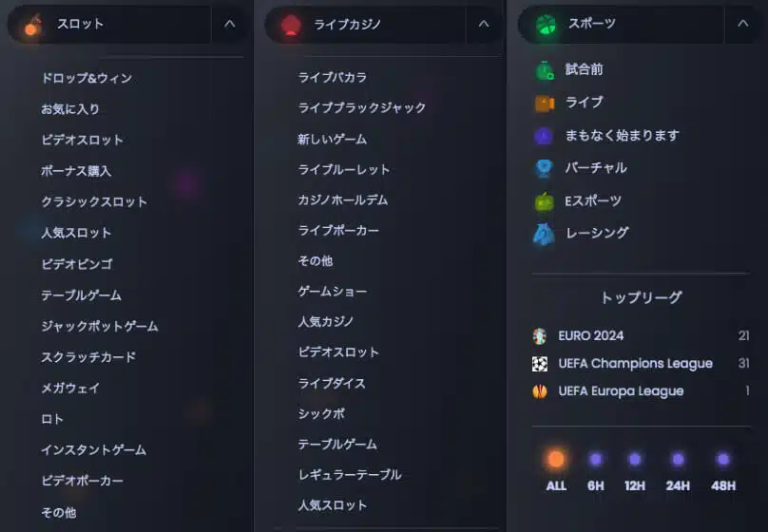Collapse the スロット menu with its chevron

pos(230,24)
